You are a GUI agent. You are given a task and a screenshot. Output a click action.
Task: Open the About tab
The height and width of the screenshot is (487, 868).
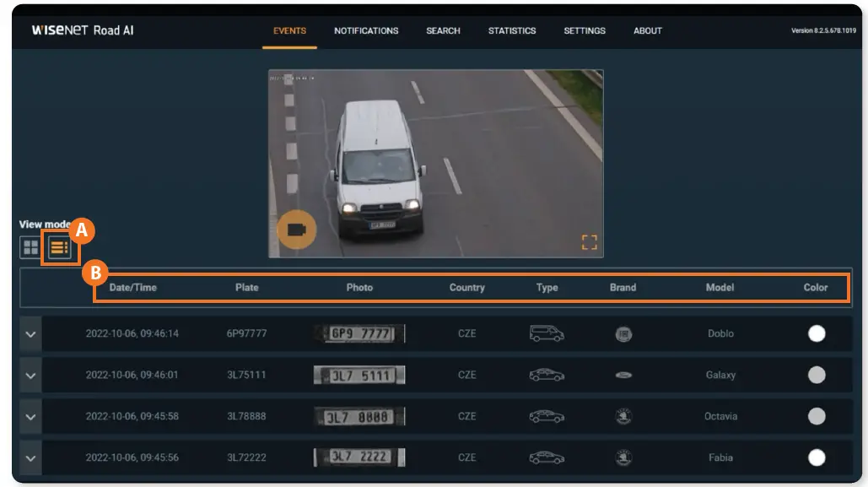pos(648,31)
